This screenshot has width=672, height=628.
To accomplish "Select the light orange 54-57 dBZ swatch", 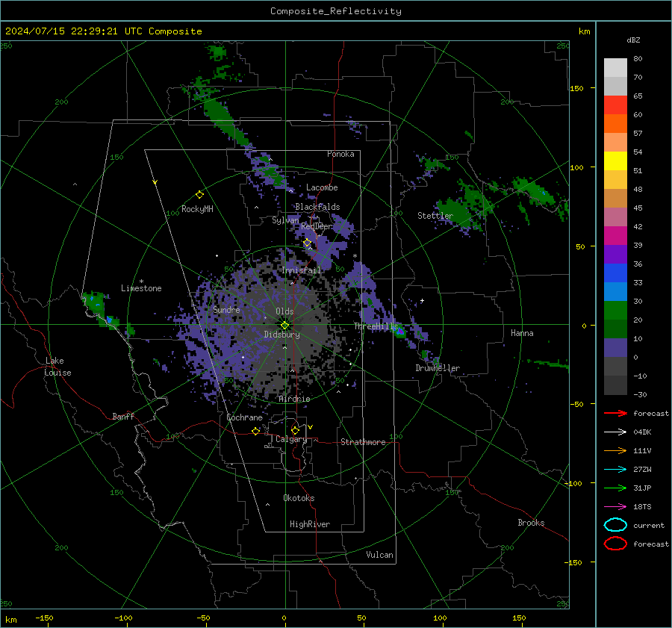I will (x=615, y=143).
